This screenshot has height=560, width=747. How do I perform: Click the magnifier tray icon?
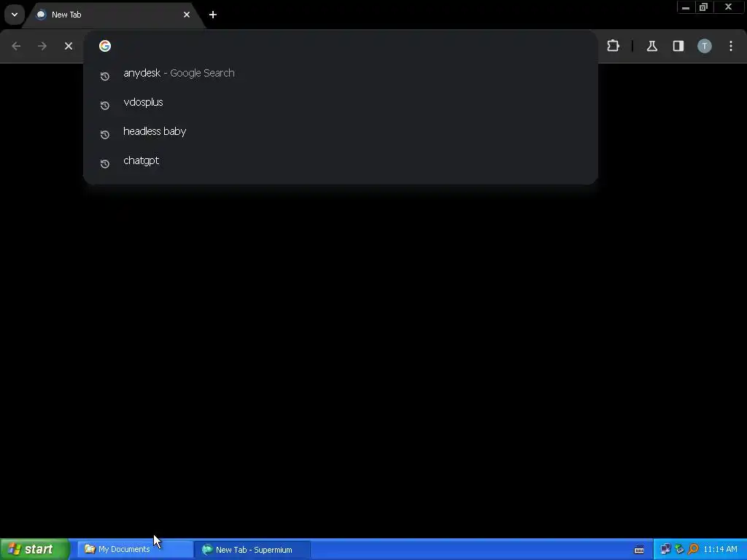tap(693, 549)
